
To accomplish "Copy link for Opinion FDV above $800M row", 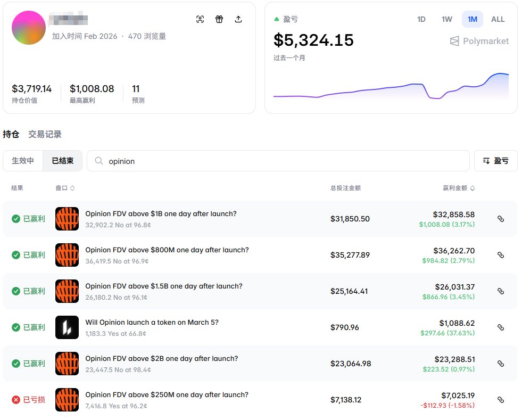I will click(501, 255).
